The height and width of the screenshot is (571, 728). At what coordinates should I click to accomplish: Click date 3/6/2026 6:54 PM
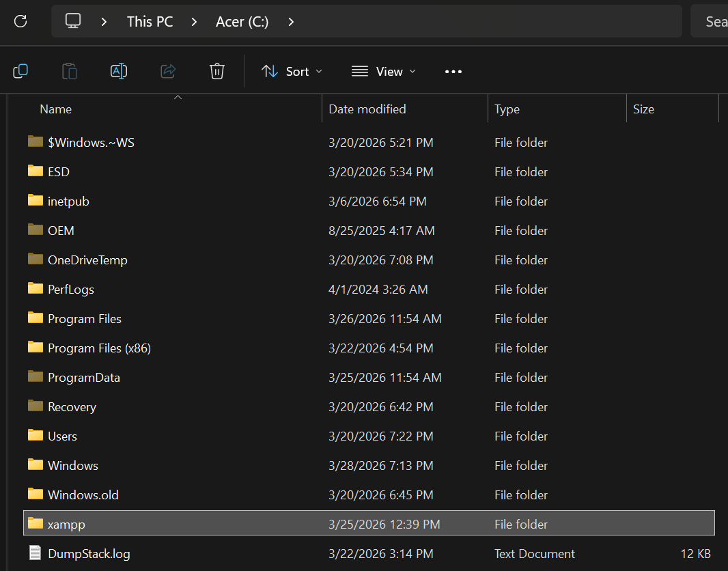click(378, 201)
